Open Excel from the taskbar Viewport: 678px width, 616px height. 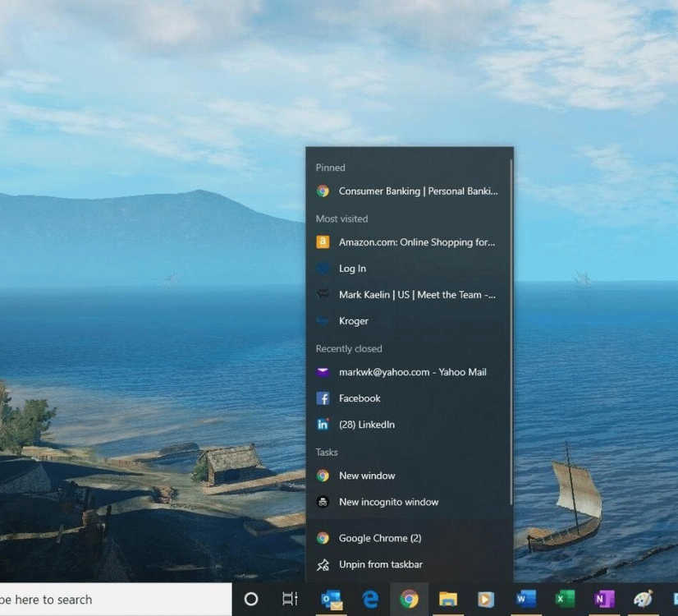point(565,599)
